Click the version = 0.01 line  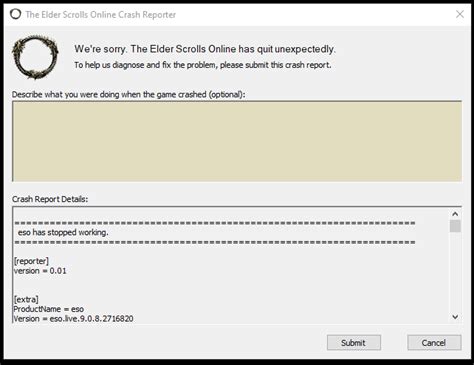tap(40, 271)
